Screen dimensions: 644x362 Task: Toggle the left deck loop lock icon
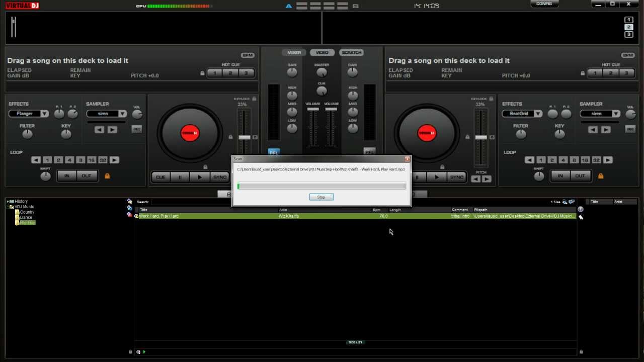point(107,176)
